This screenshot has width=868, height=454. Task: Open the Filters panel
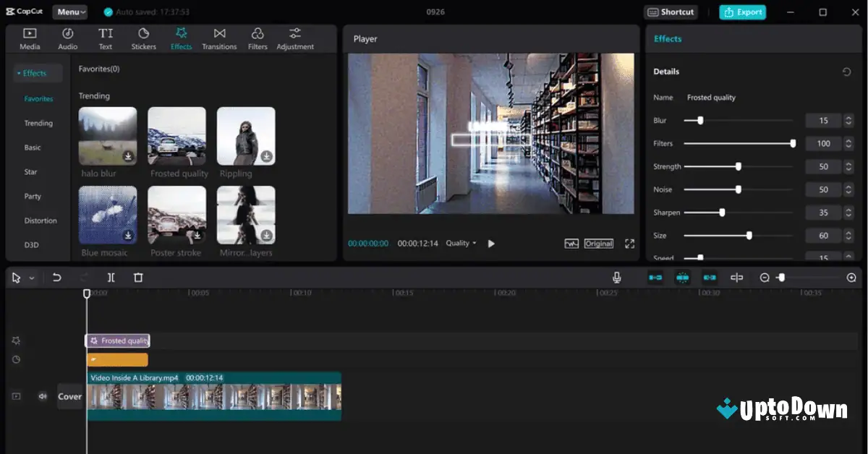(258, 38)
